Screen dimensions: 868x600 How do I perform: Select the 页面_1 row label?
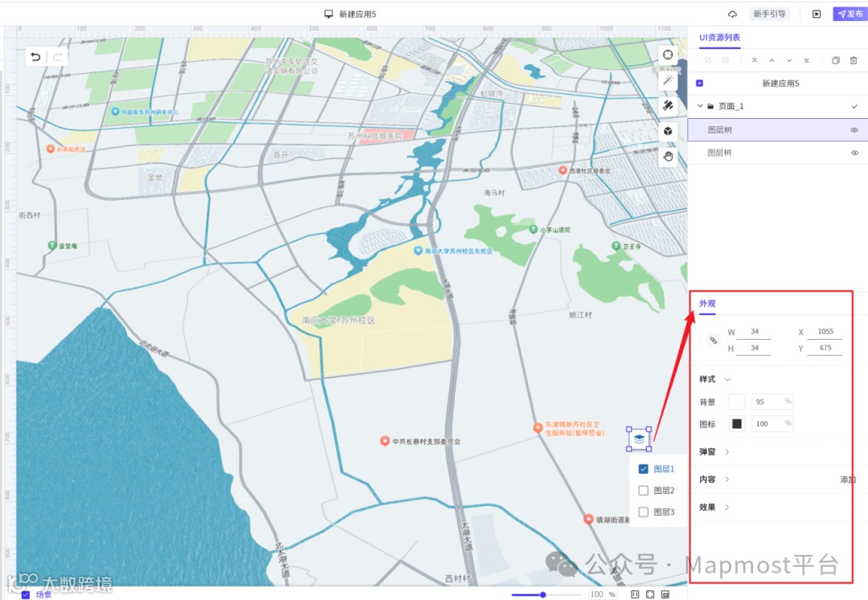coord(731,106)
